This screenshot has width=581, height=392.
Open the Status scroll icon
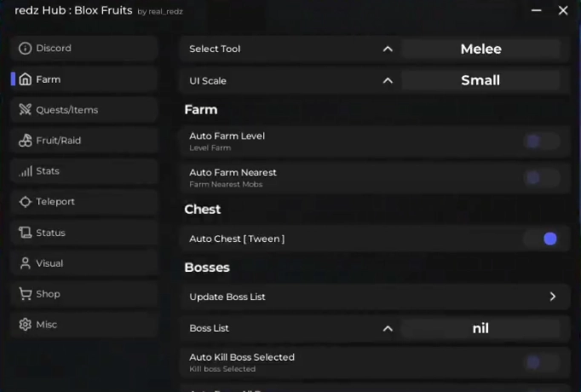[x=25, y=233]
